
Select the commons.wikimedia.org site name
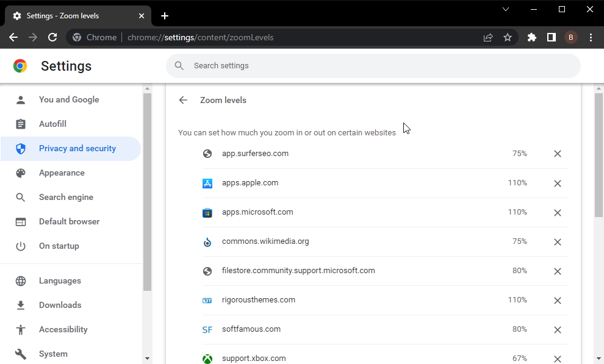(x=265, y=241)
